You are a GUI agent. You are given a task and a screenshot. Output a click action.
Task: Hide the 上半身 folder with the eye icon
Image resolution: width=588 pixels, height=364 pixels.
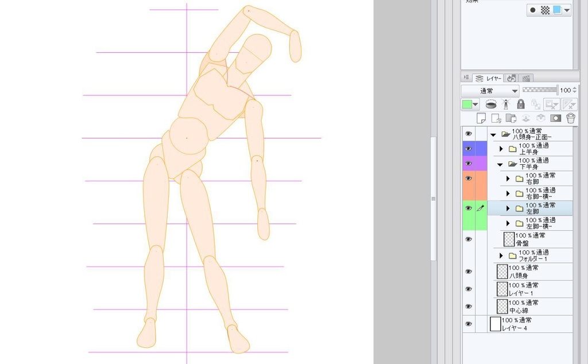(469, 149)
